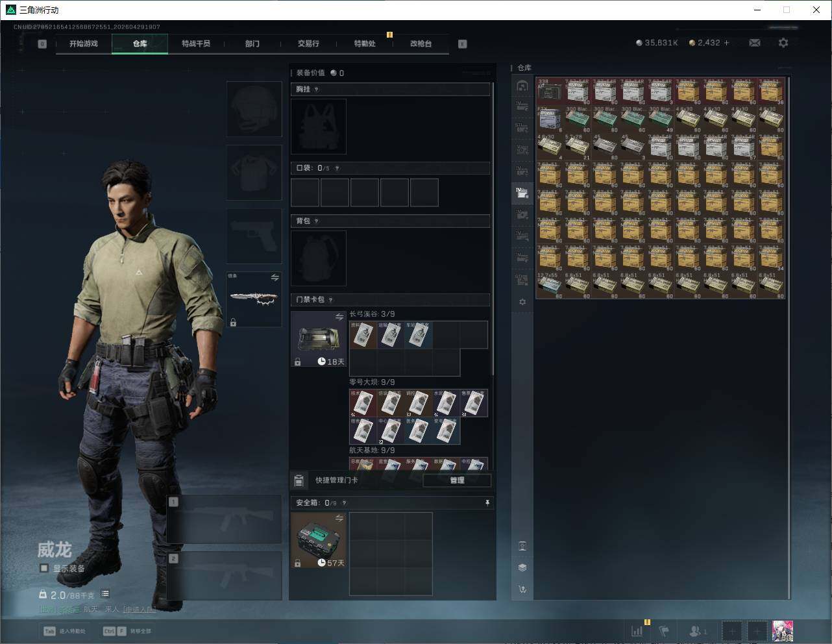
Task: Click the 门禁卡包 help question mark
Action: coord(330,300)
